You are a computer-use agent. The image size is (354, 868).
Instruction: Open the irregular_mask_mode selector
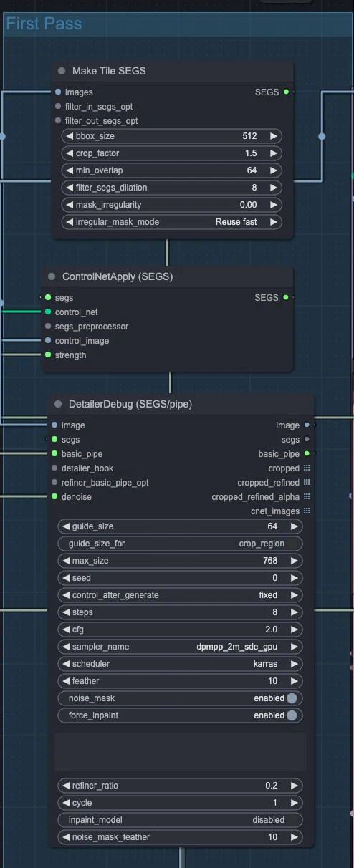click(171, 222)
